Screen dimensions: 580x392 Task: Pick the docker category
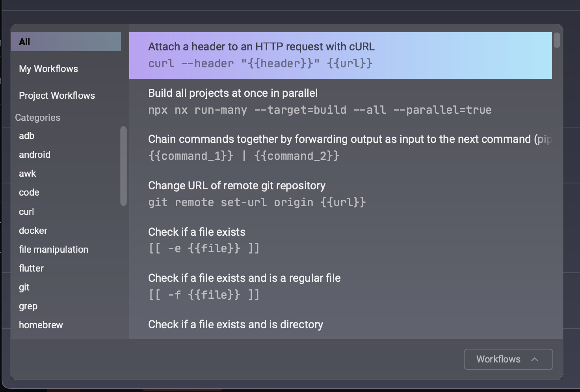pyautogui.click(x=33, y=231)
